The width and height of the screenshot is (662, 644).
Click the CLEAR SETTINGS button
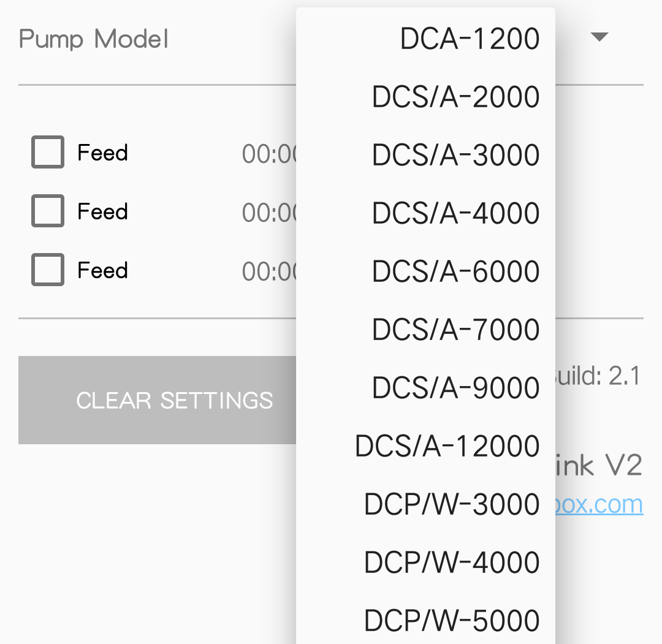click(157, 400)
